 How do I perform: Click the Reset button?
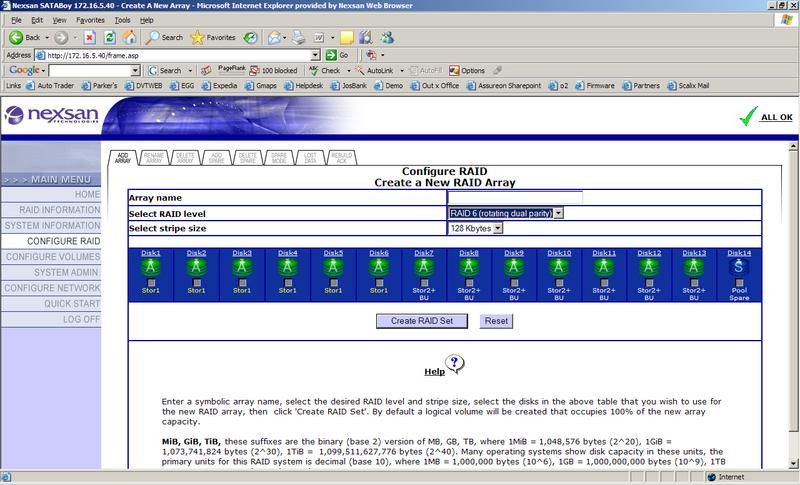coord(496,321)
